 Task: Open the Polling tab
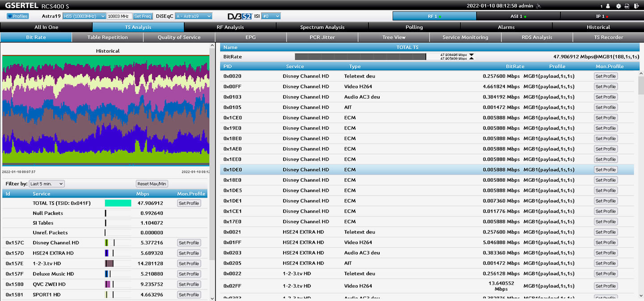(x=414, y=27)
